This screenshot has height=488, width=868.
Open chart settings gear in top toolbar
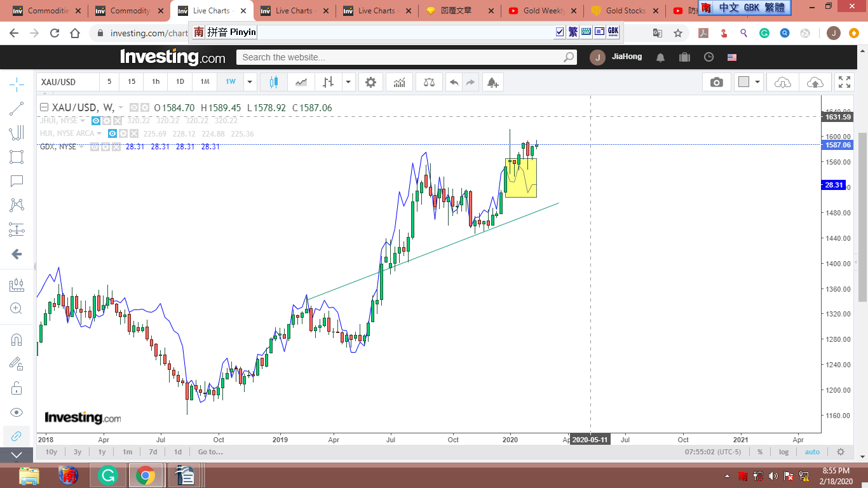(x=370, y=82)
